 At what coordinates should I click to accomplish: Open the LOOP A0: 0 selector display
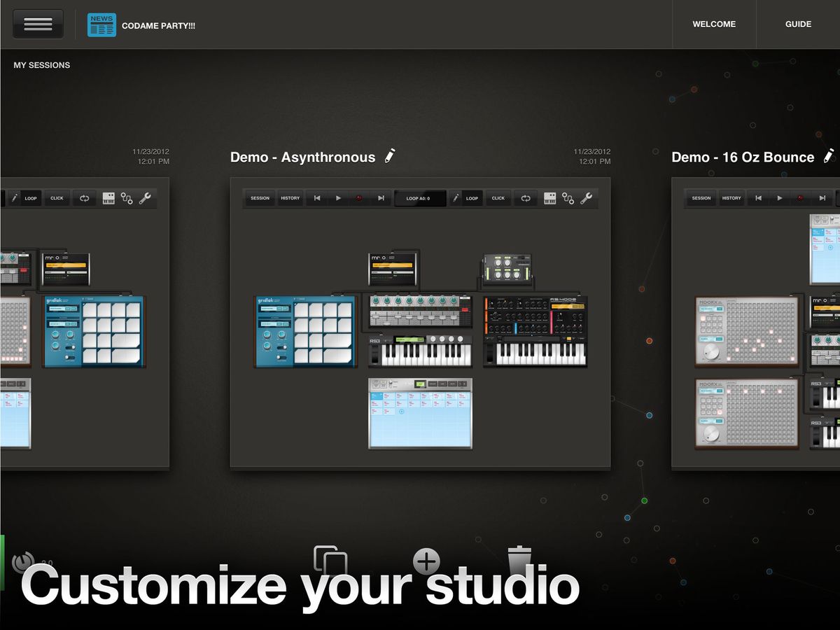pyautogui.click(x=420, y=198)
